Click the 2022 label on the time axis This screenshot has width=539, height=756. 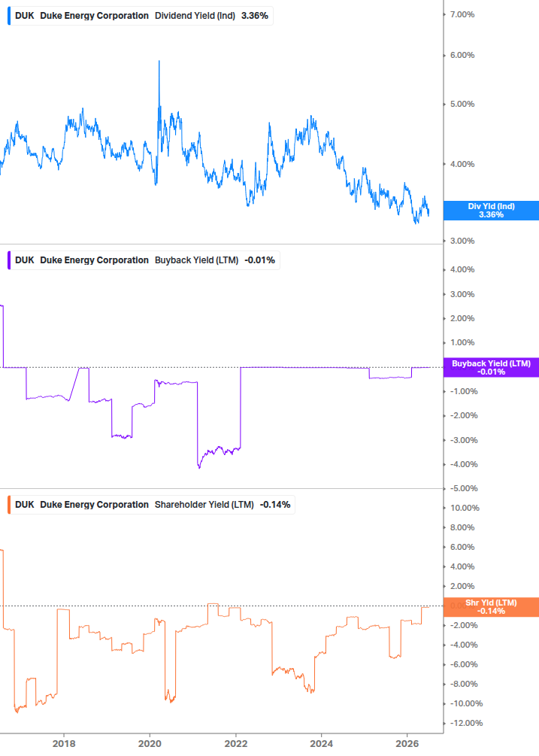pyautogui.click(x=235, y=743)
